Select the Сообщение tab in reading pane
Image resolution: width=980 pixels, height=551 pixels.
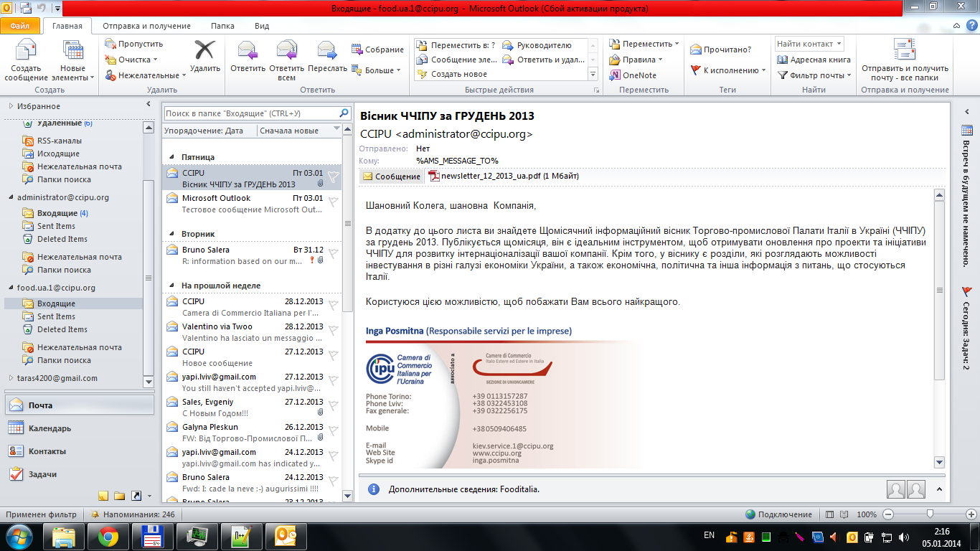pos(391,176)
